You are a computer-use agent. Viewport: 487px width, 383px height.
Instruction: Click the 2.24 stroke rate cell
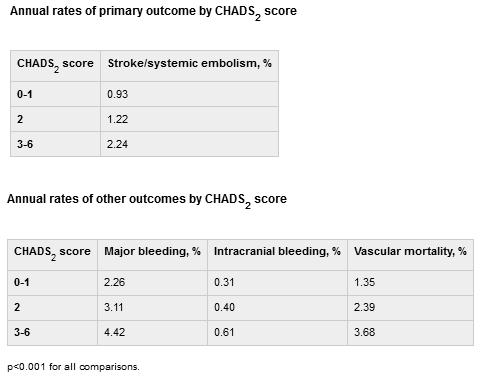tap(189, 144)
